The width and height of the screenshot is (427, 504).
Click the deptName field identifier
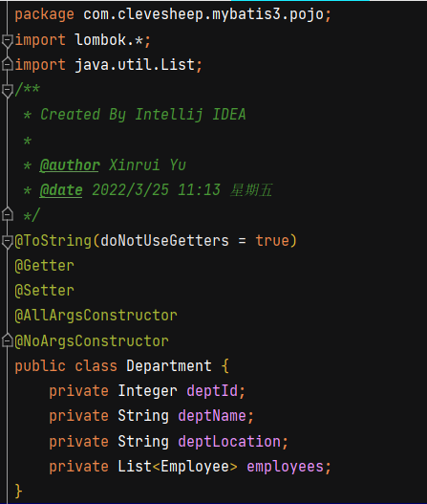(x=212, y=416)
